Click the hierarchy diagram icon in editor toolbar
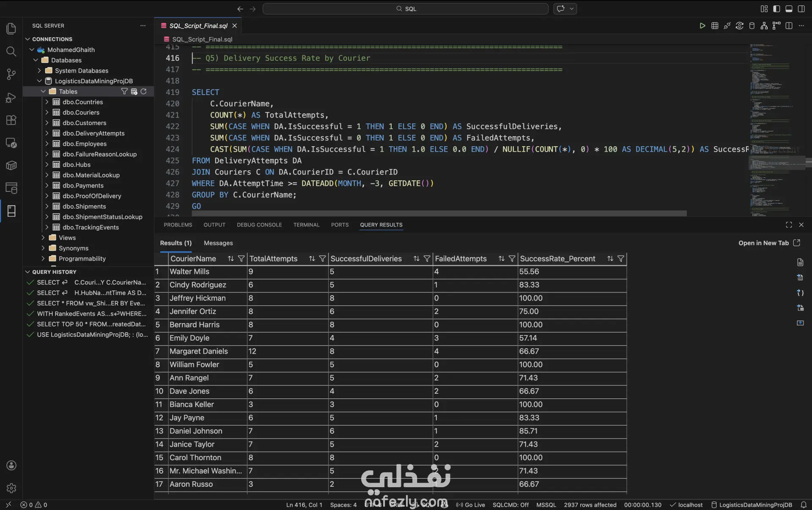This screenshot has width=812, height=510. point(764,26)
